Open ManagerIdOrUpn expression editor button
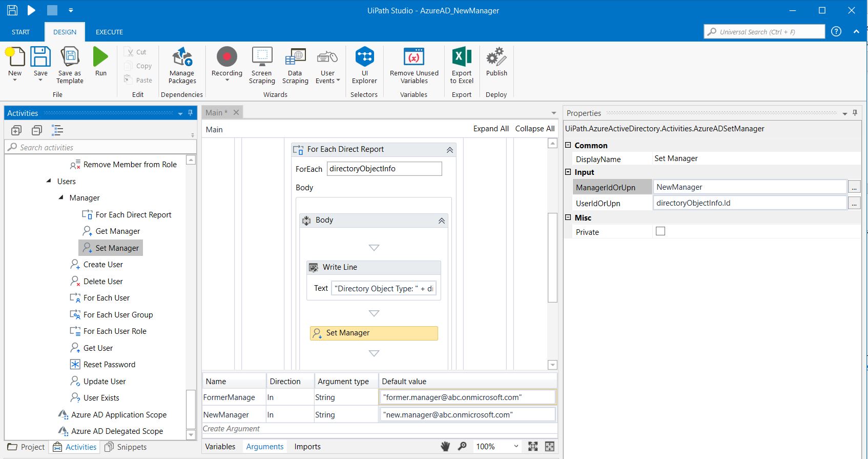 [x=854, y=187]
